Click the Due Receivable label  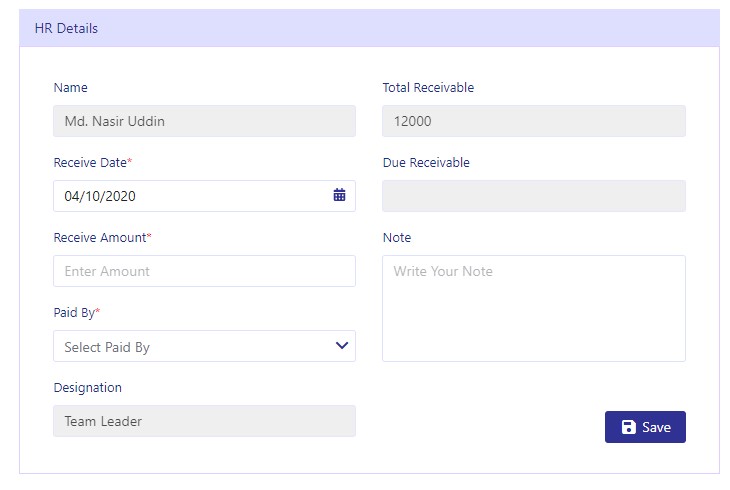(x=426, y=163)
